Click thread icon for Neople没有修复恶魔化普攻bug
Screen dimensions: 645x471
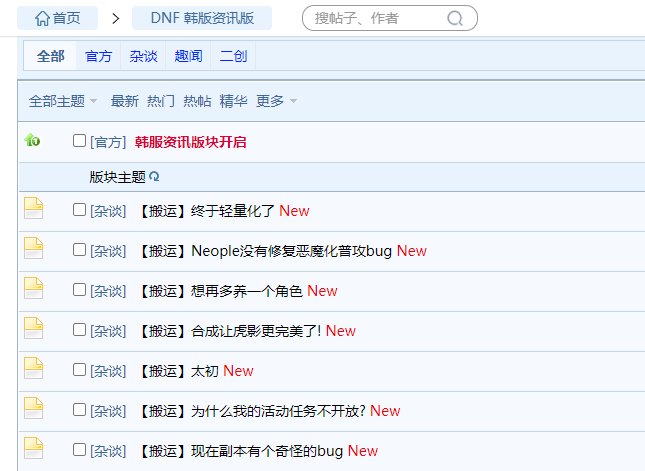pyautogui.click(x=33, y=248)
